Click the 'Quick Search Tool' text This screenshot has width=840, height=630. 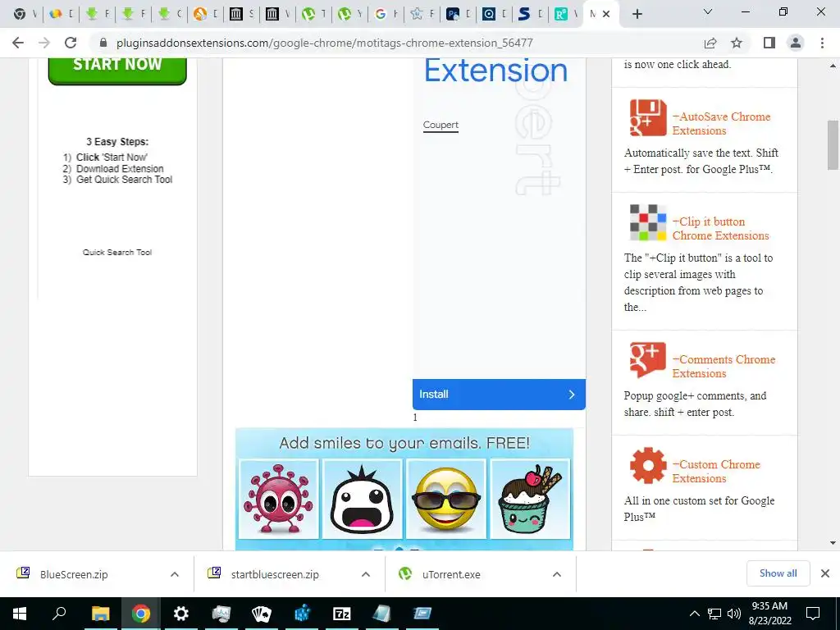click(117, 253)
